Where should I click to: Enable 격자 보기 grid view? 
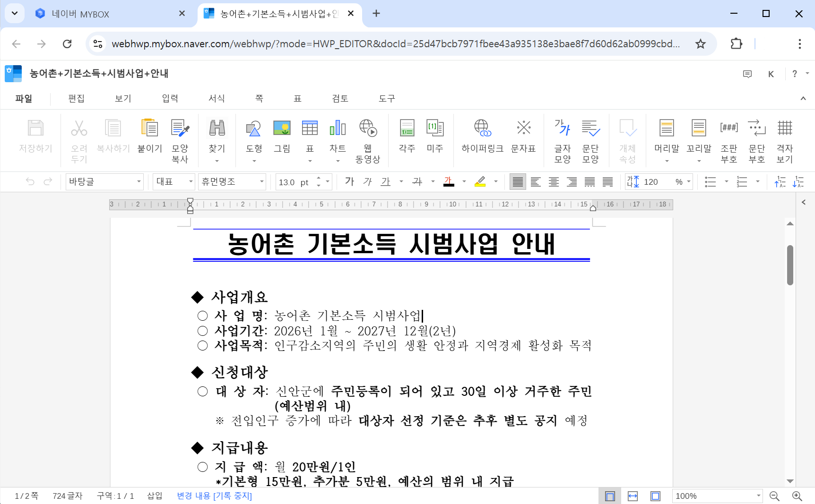(785, 135)
